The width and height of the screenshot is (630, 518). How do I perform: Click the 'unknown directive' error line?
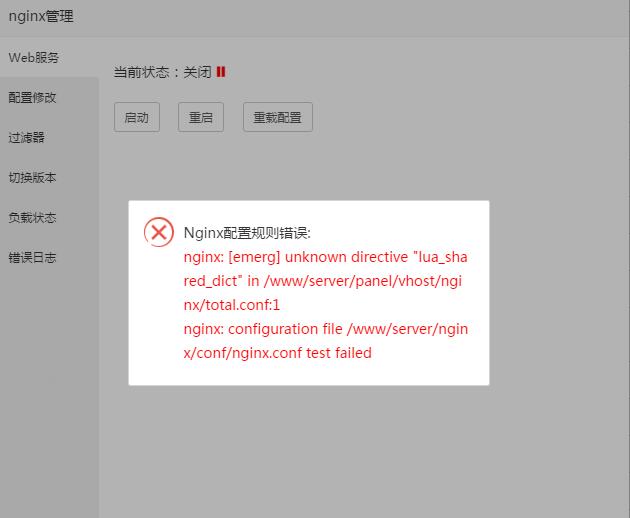(x=325, y=257)
